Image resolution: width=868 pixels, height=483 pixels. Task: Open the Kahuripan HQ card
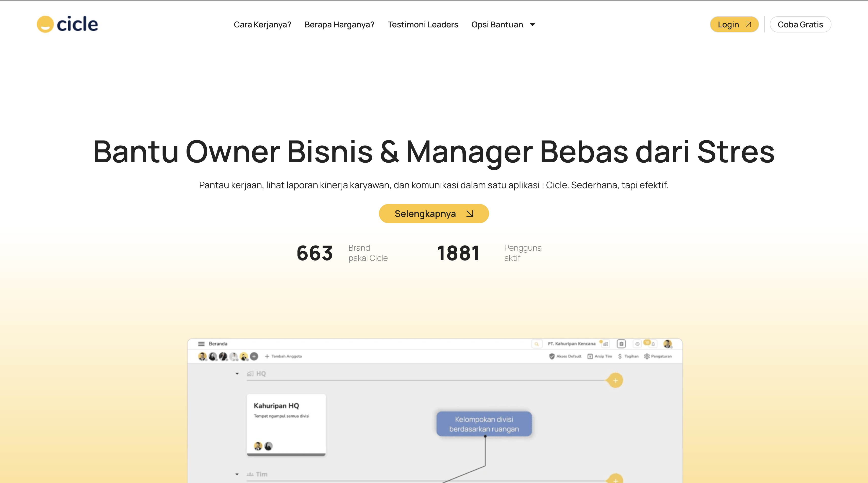click(x=286, y=425)
